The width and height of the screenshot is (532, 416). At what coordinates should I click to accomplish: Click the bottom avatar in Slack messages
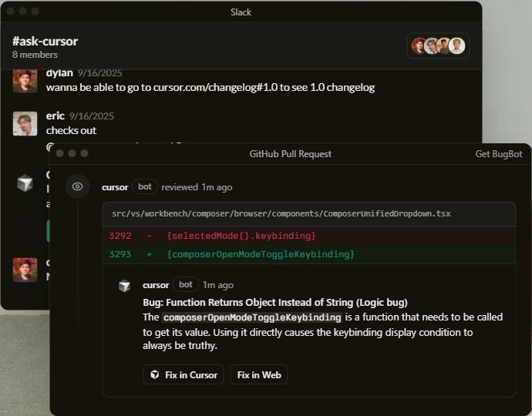click(x=25, y=270)
